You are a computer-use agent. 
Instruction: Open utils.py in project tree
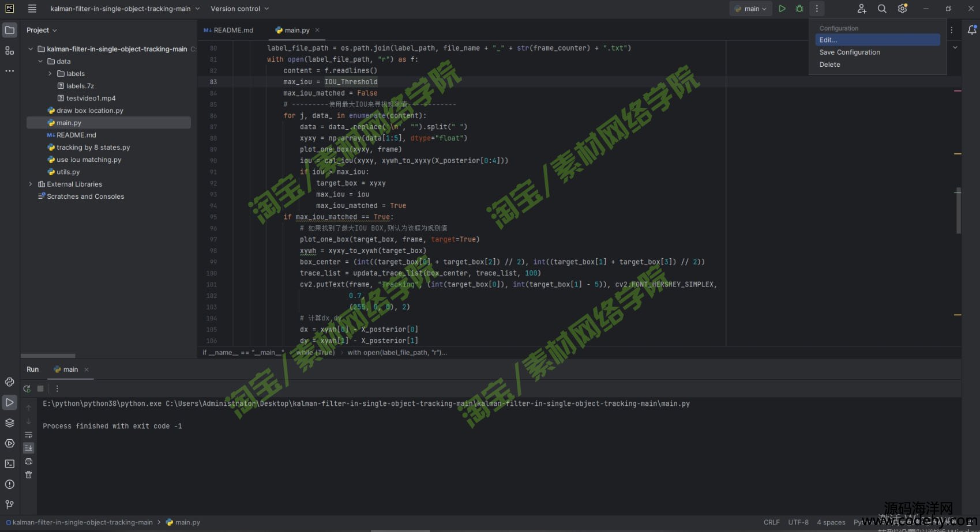pyautogui.click(x=68, y=172)
